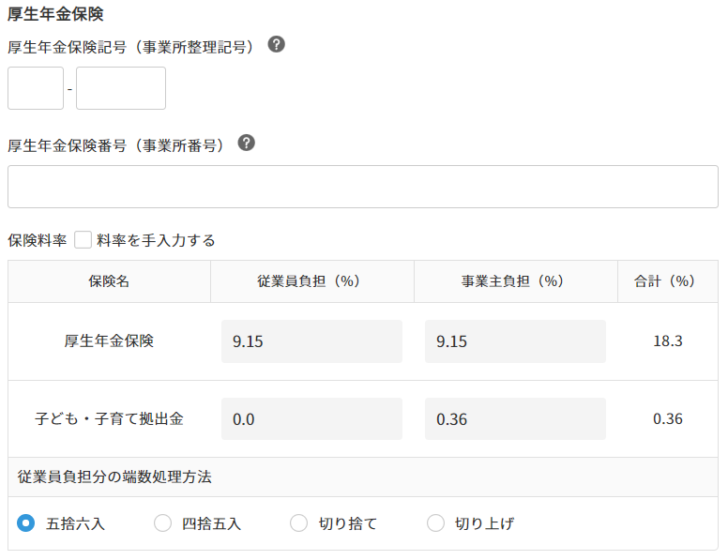Click the 従業員負担（%） column header
Viewport: 728px width, 560px height.
(x=311, y=281)
